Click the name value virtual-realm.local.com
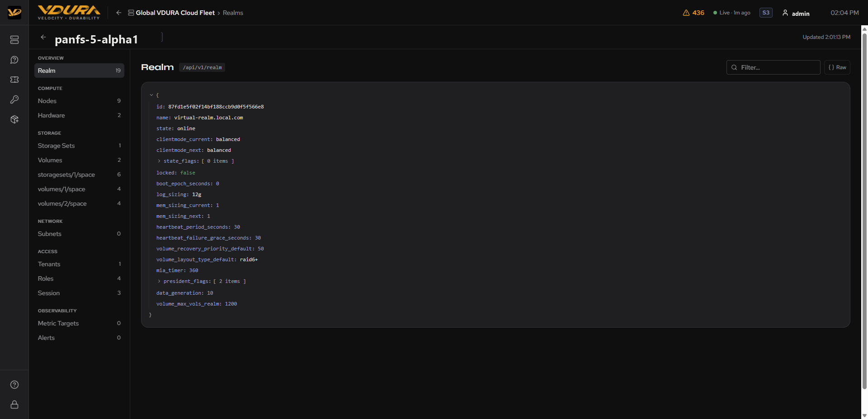Viewport: 868px width, 419px height. 208,118
